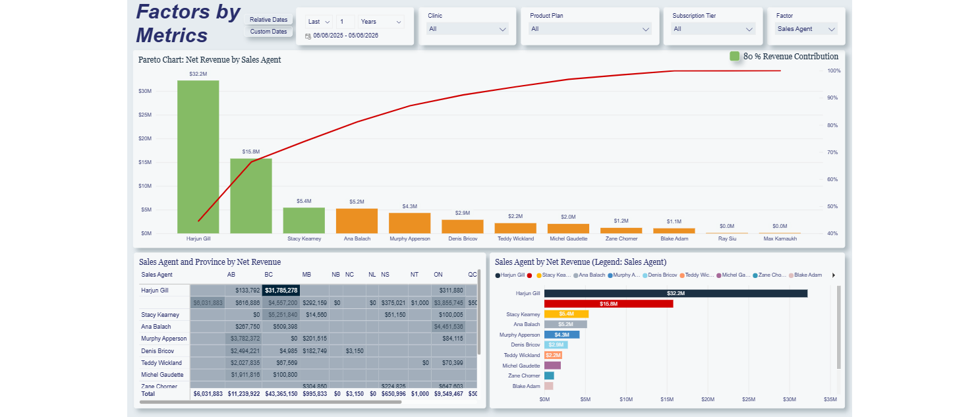Select the Blake Adam legend entry
The width and height of the screenshot is (980, 417).
pyautogui.click(x=805, y=275)
